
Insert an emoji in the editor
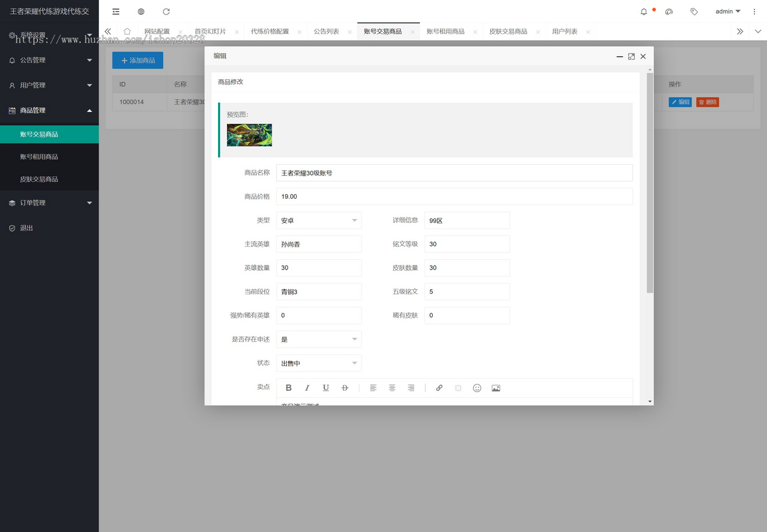(x=477, y=388)
